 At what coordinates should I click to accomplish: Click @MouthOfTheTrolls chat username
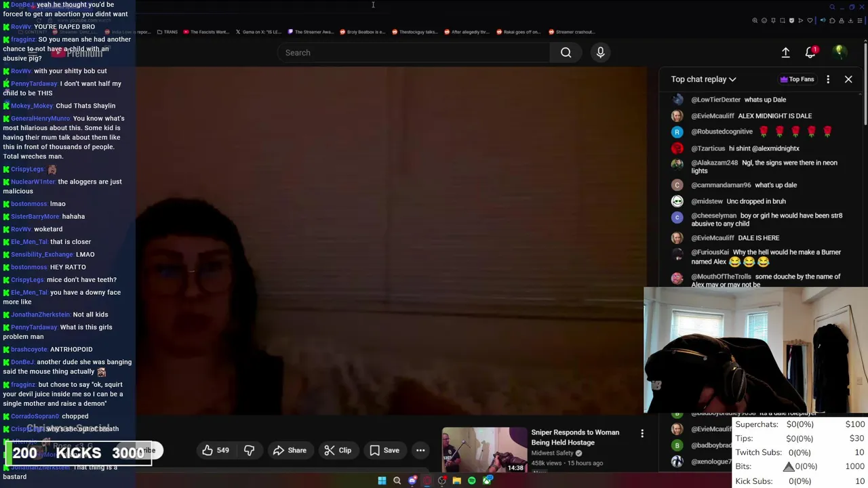click(721, 277)
